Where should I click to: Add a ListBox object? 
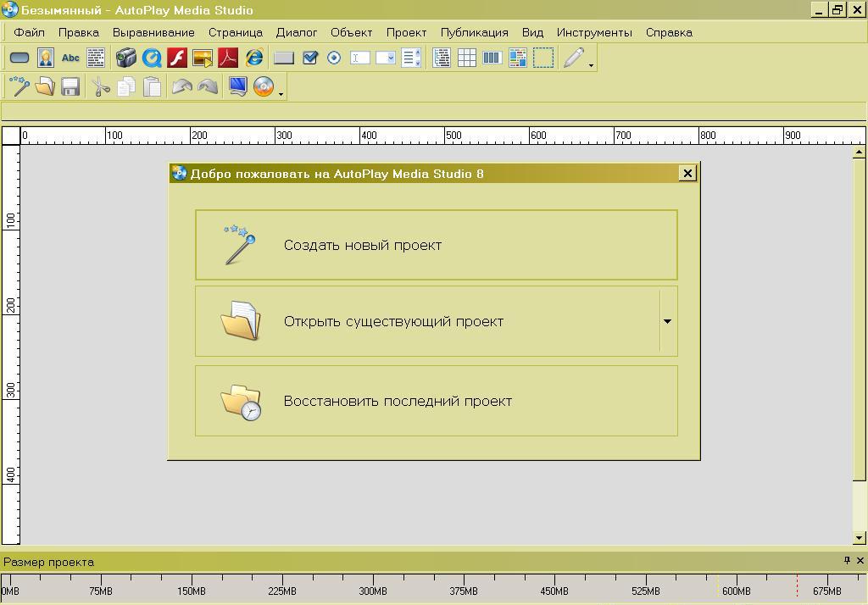[411, 58]
